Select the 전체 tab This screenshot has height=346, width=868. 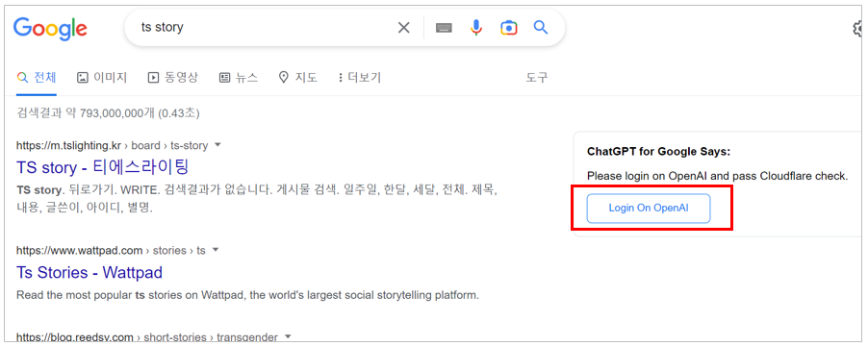[37, 78]
